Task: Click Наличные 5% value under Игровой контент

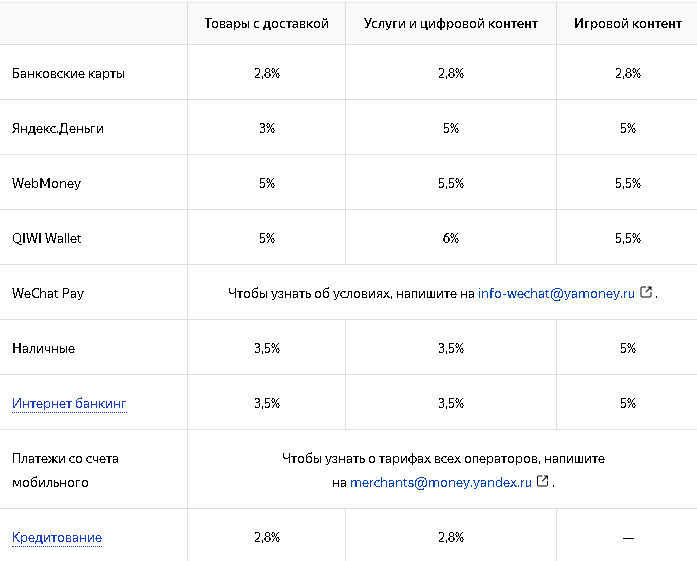Action: click(x=628, y=348)
